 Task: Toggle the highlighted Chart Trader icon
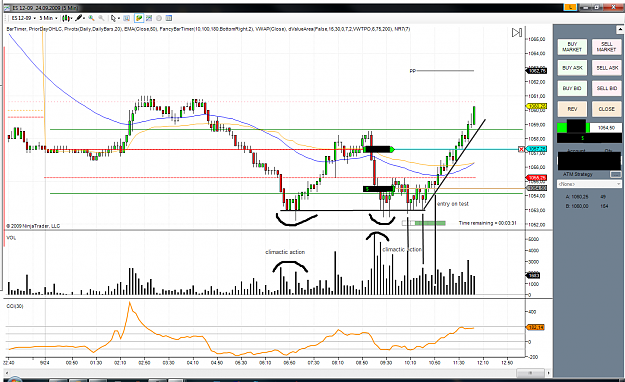pyautogui.click(x=139, y=18)
